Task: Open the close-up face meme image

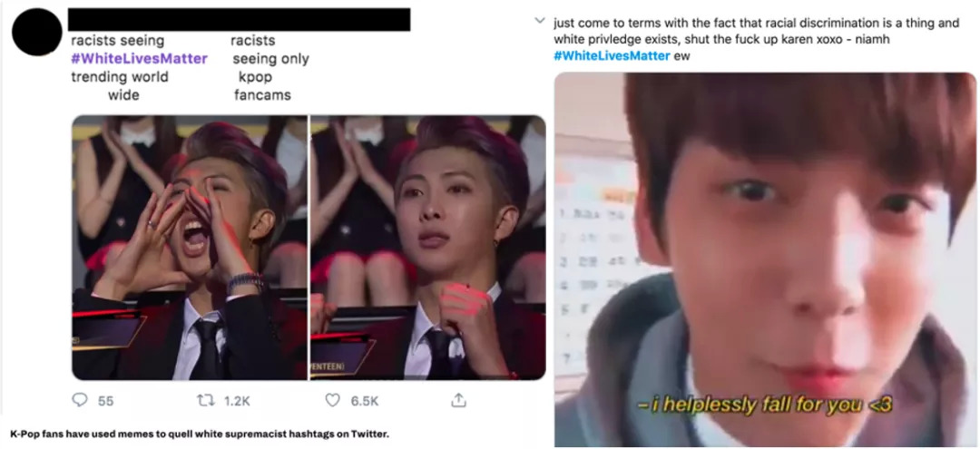Action: coord(765,259)
